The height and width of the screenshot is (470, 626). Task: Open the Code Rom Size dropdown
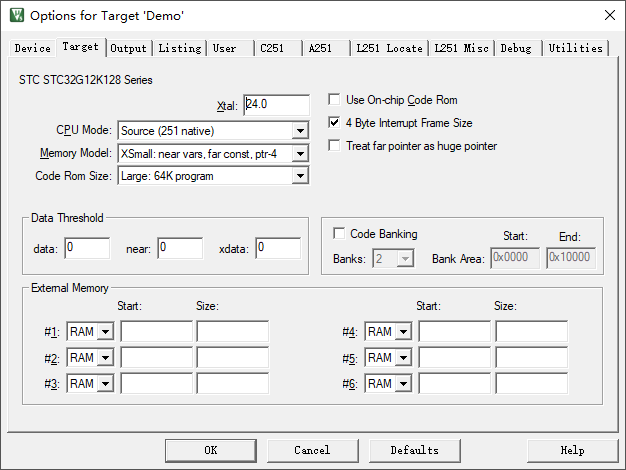click(299, 177)
